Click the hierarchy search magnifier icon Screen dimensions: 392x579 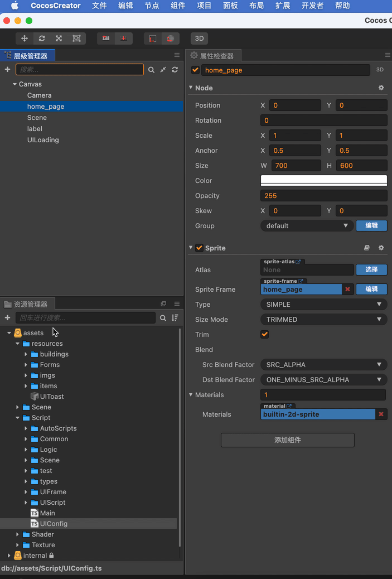(x=151, y=69)
